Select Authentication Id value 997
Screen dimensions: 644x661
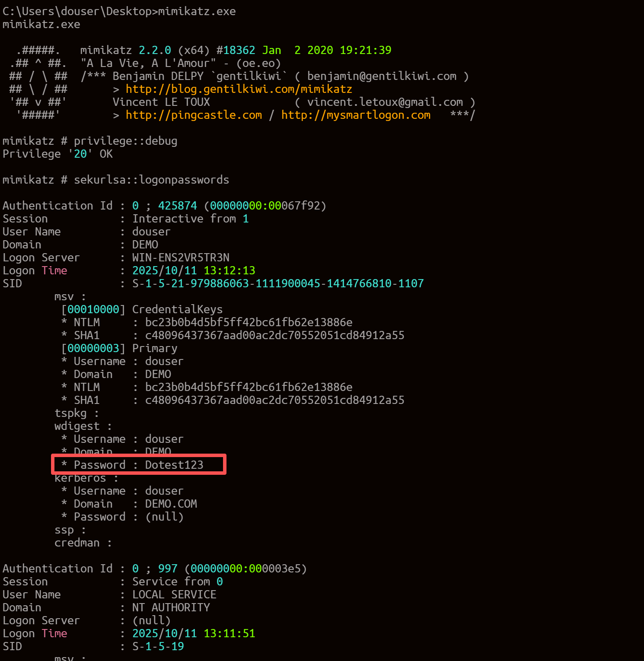168,569
